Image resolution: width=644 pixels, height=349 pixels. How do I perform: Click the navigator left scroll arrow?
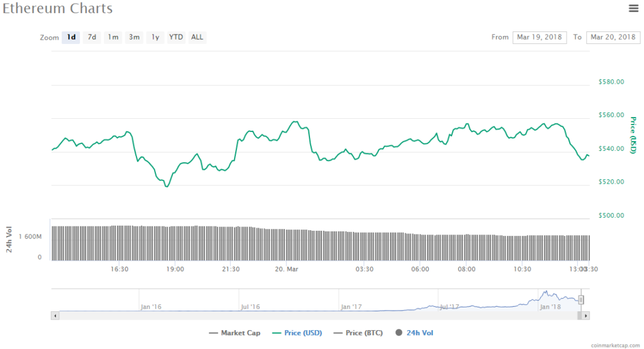[x=55, y=315]
